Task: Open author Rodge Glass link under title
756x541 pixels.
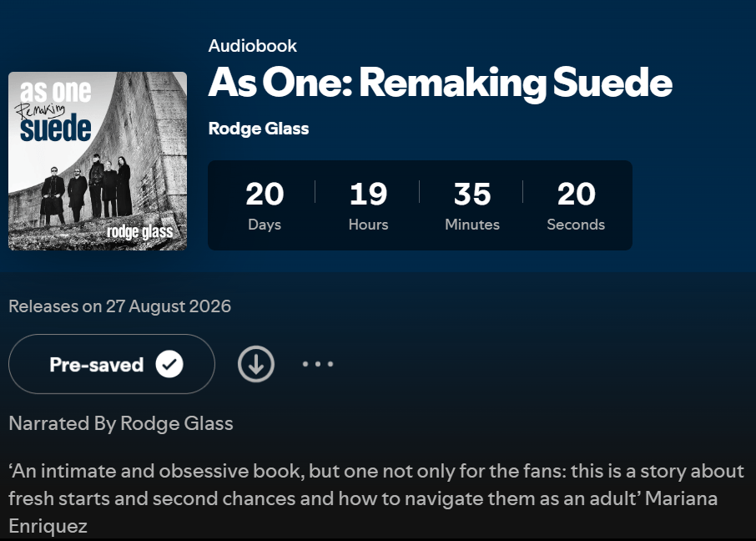Action: pos(259,129)
